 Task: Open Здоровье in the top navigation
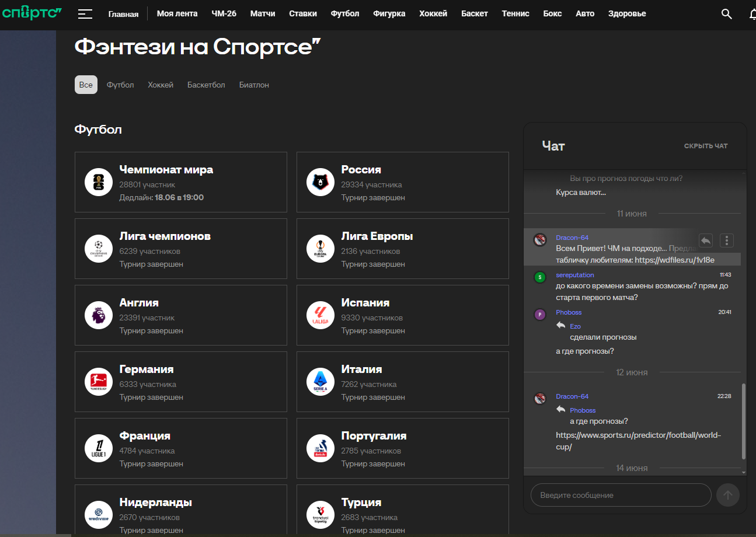pos(627,13)
